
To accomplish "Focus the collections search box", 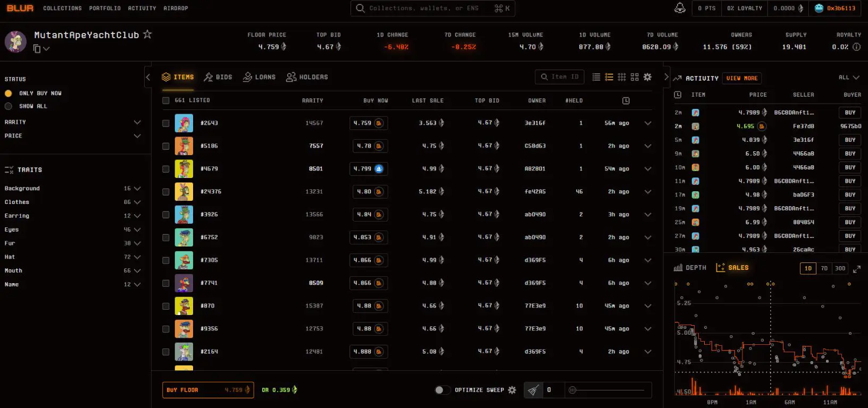I will pos(432,8).
